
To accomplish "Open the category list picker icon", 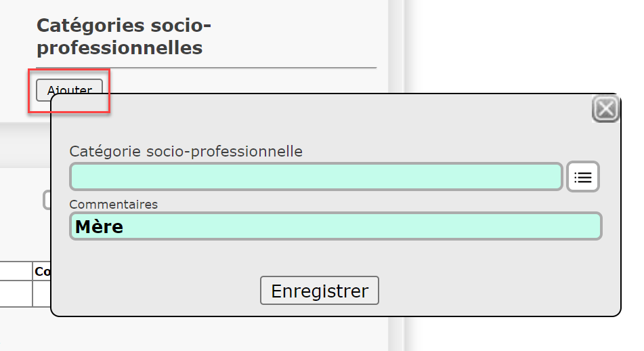I will (583, 177).
